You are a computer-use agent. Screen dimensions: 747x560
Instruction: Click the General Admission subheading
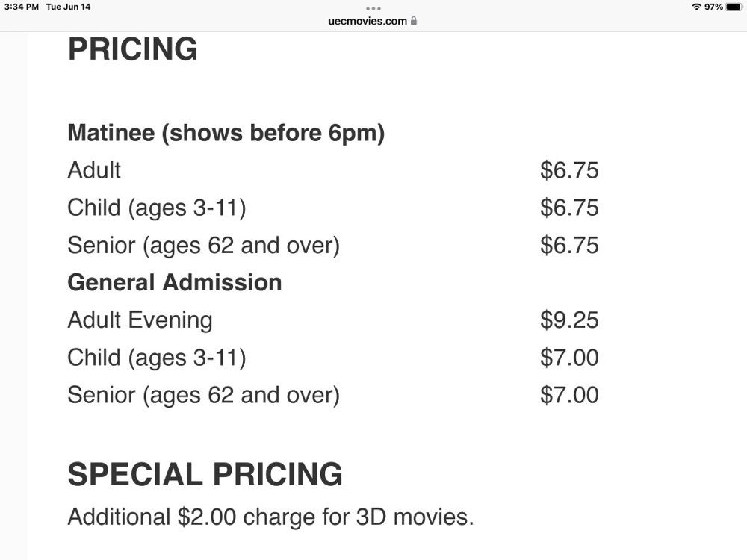[174, 282]
